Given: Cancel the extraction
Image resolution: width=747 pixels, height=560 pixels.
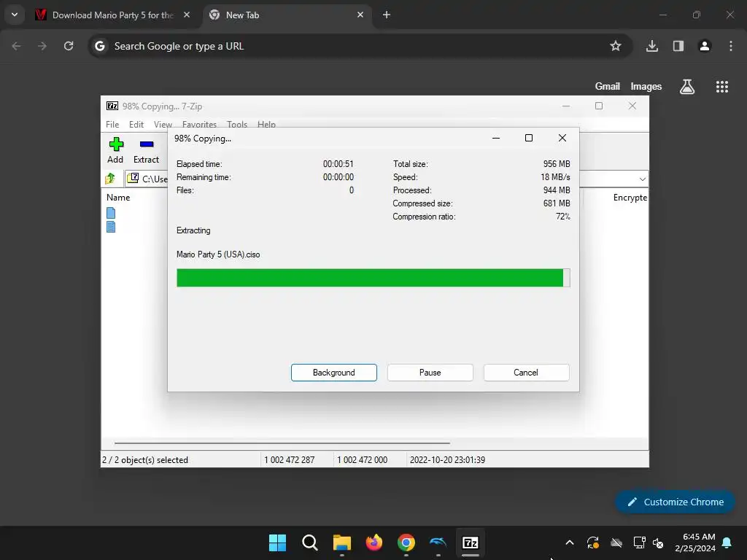Looking at the screenshot, I should click(x=526, y=373).
